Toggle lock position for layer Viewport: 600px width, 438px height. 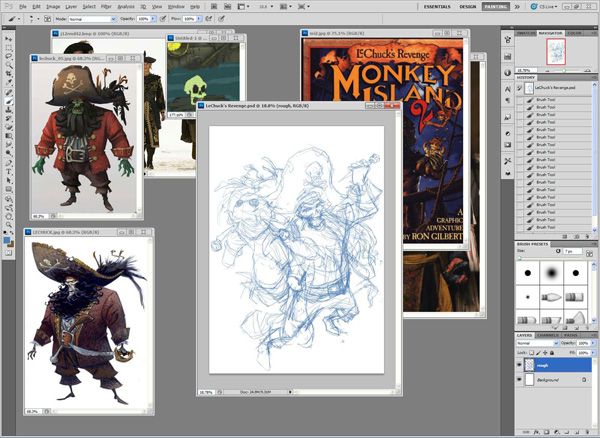coord(545,352)
